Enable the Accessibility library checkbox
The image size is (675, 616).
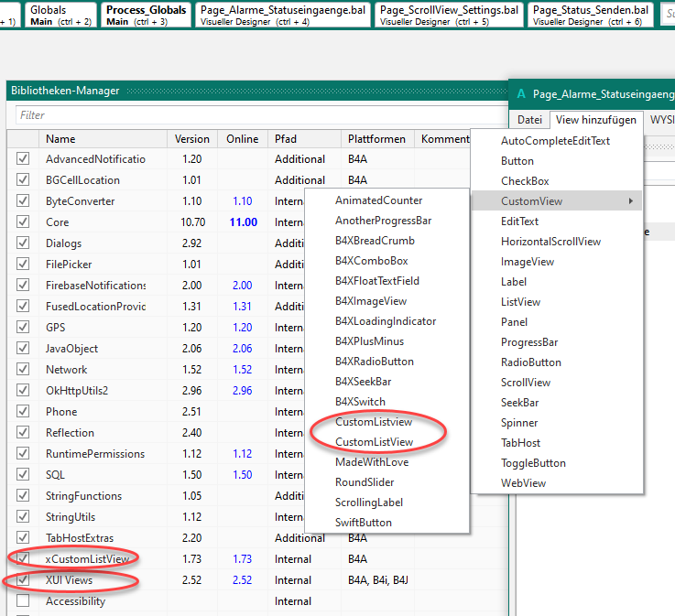tap(23, 600)
